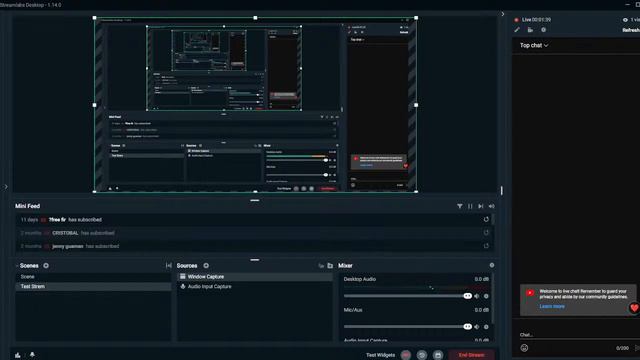Replay the CRISTOBAL subscription alert
Viewport: 640px width, 360px height.
486,233
